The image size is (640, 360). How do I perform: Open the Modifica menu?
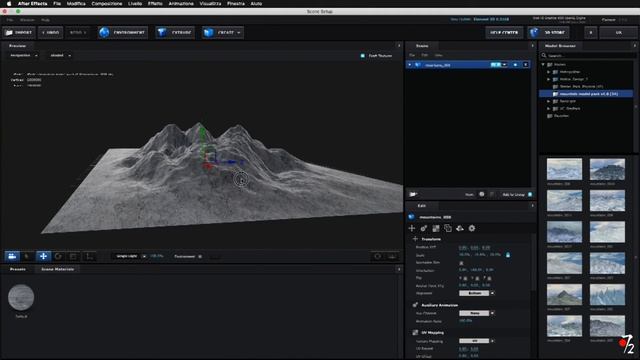(76, 3)
